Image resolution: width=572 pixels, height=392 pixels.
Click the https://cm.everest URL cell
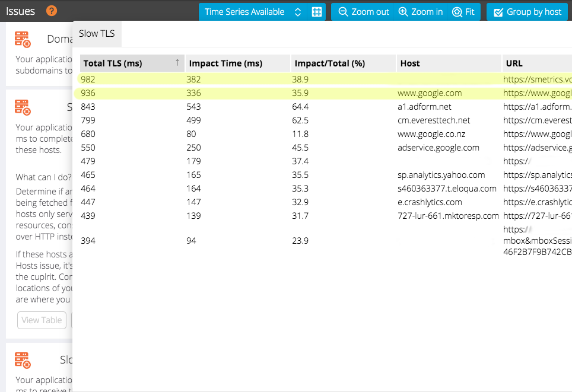538,120
